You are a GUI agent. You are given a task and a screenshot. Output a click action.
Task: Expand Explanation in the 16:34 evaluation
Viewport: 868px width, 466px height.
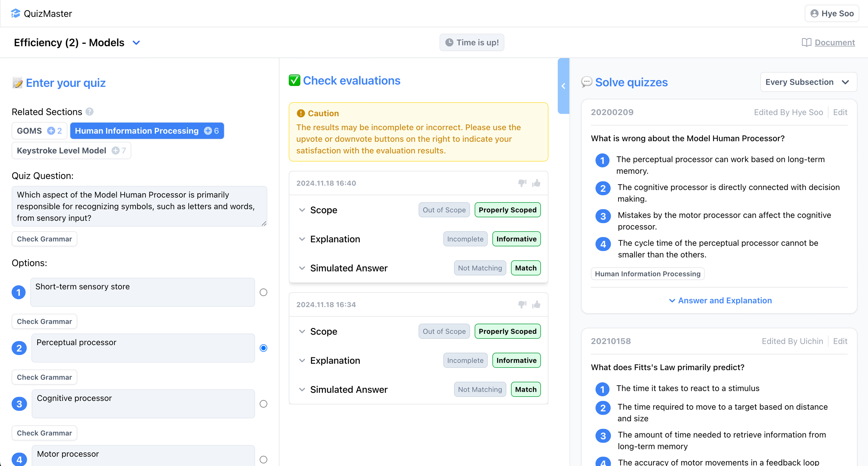point(302,361)
